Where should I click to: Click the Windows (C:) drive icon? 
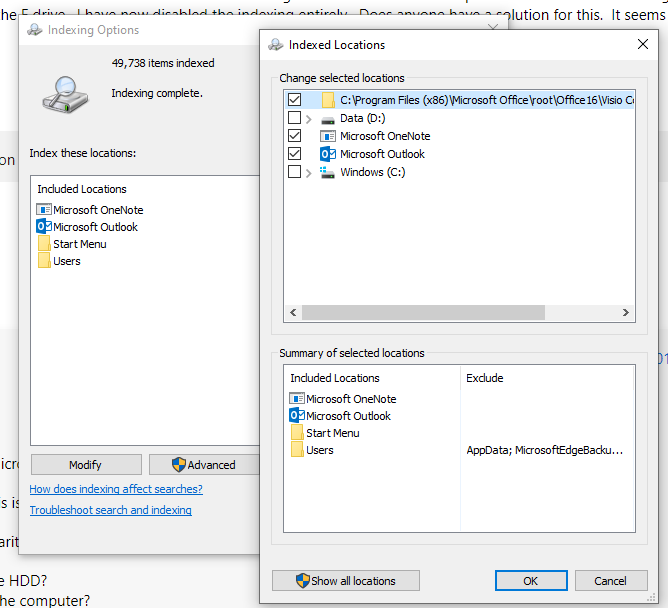(327, 172)
